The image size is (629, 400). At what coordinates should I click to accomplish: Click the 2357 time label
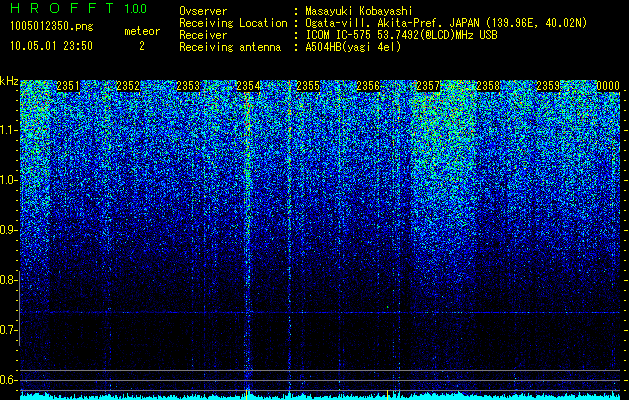point(428,86)
